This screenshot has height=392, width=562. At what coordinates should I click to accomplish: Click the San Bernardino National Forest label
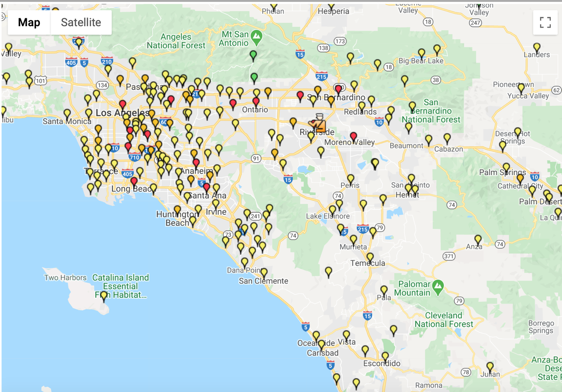pyautogui.click(x=430, y=111)
